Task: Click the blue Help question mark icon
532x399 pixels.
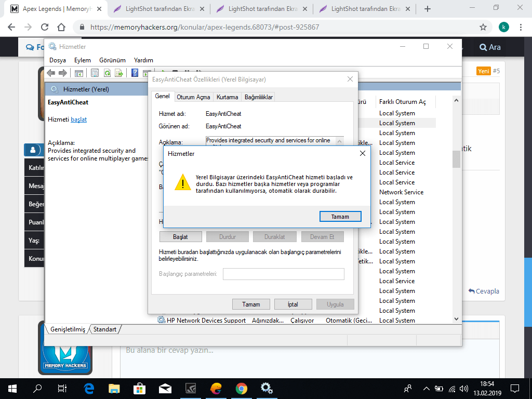Action: pos(135,73)
